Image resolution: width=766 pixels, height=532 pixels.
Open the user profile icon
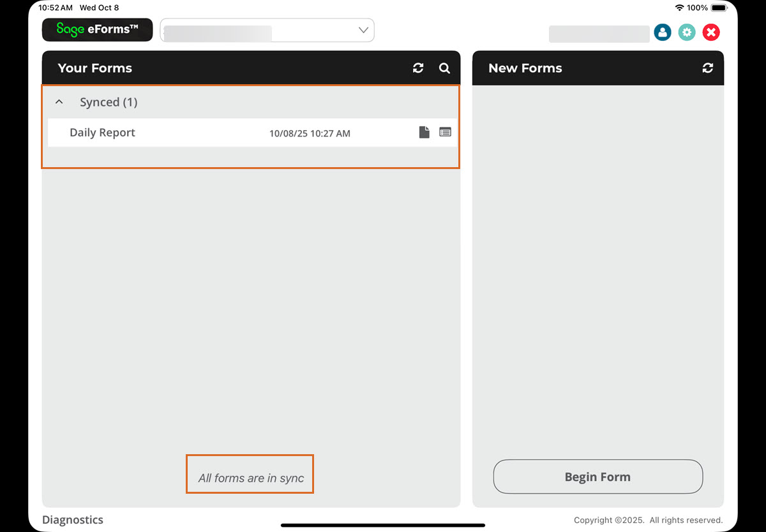[x=663, y=33]
